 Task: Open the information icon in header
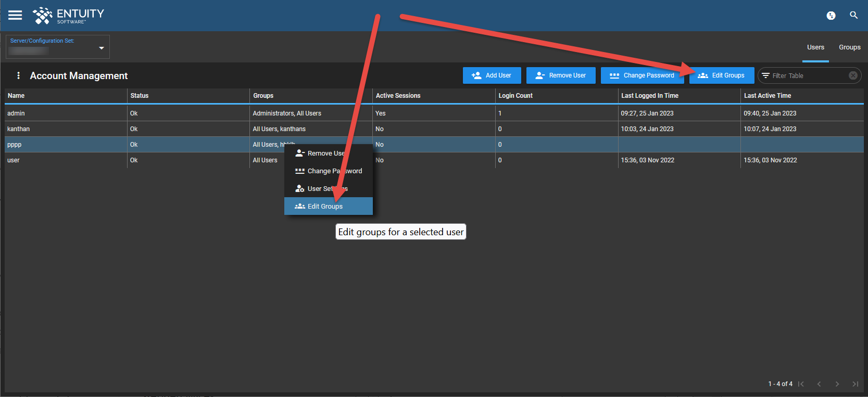click(831, 16)
